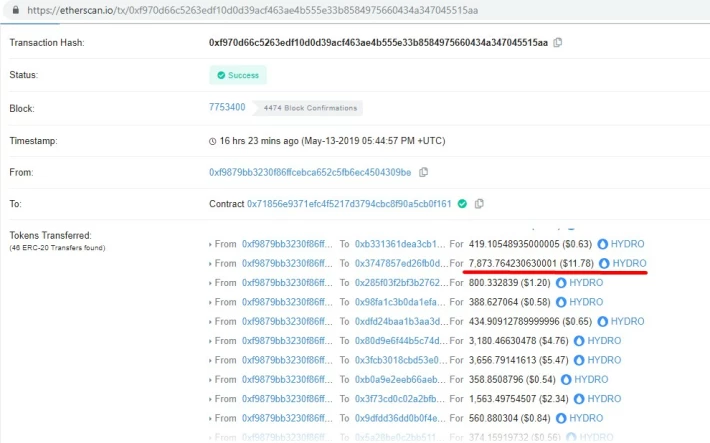Viewport: 710px width, 443px height.
Task: Click the 46 ERC-20 Transfers found note
Action: pyautogui.click(x=57, y=248)
